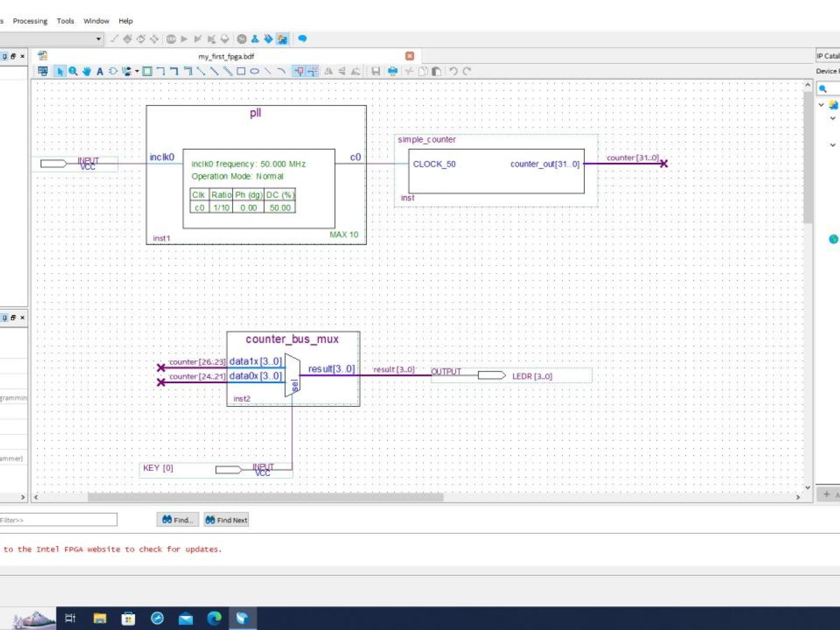Click the Rotate Left 90 icon
The height and width of the screenshot is (630, 840).
tap(355, 71)
